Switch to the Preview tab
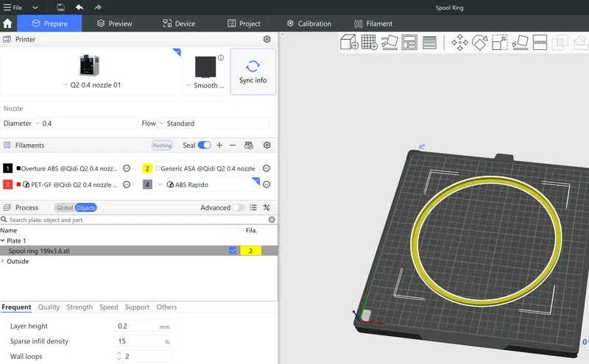The width and height of the screenshot is (589, 364). 115,24
